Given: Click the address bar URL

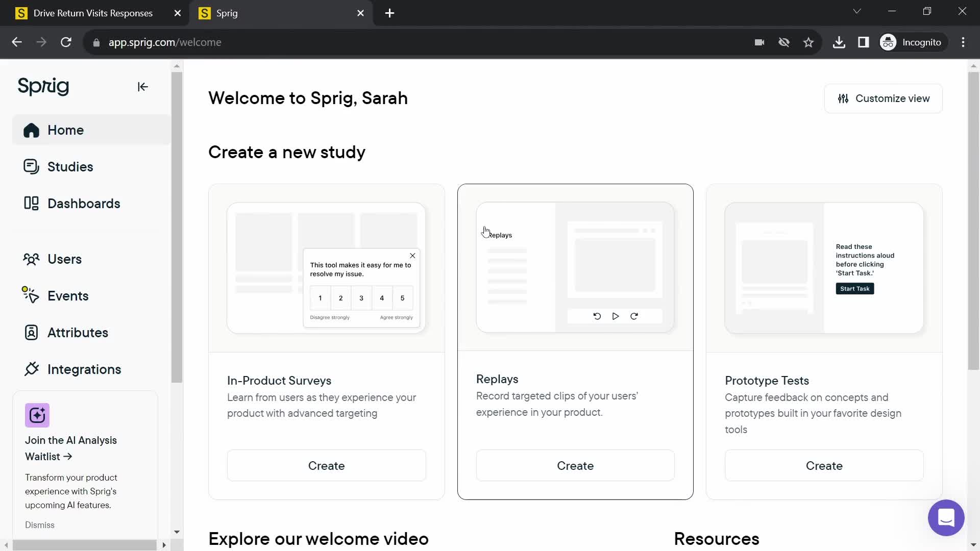Looking at the screenshot, I should (x=165, y=42).
